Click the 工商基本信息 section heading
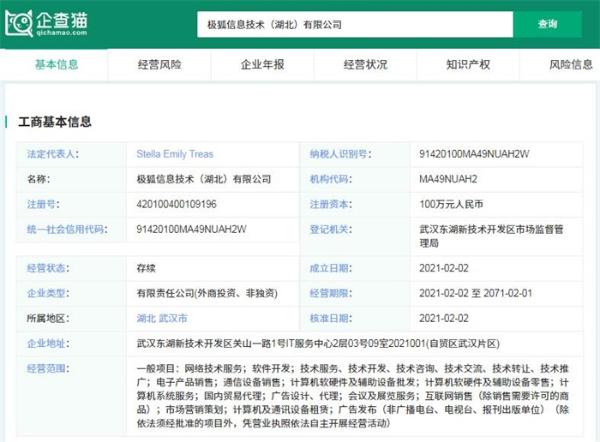This screenshot has width=600, height=442. [x=55, y=122]
